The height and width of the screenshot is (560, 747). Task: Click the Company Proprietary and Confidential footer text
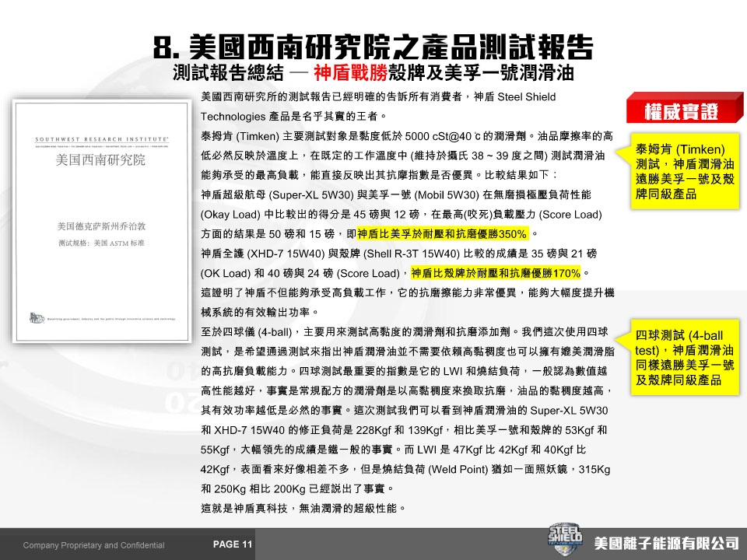click(93, 545)
